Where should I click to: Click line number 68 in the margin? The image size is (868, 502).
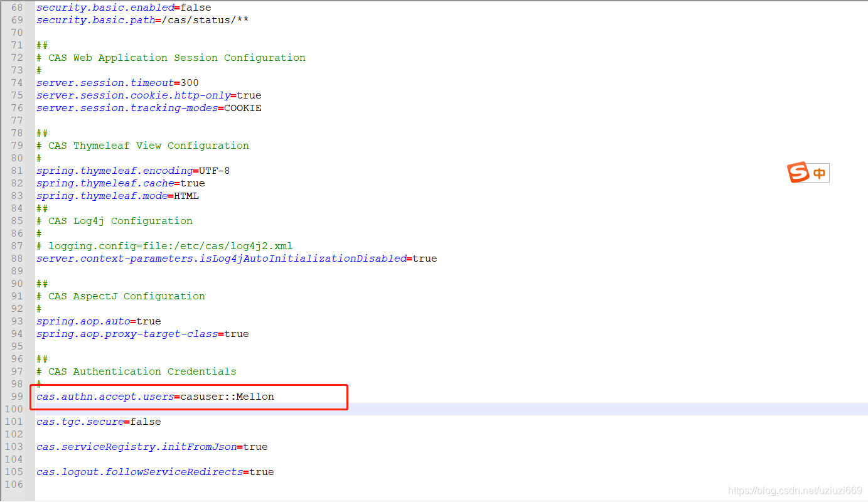[x=16, y=8]
